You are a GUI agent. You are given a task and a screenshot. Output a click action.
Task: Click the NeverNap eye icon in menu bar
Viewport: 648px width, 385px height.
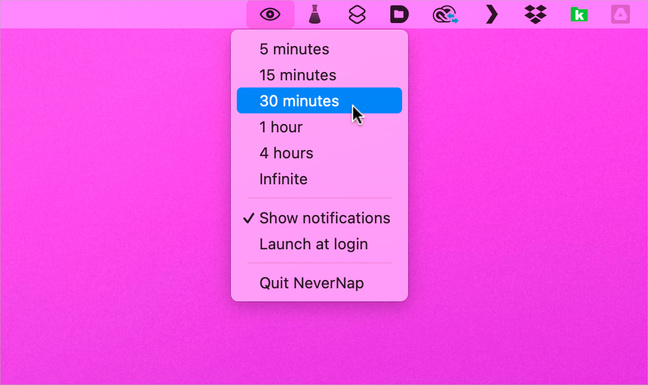[x=270, y=14]
